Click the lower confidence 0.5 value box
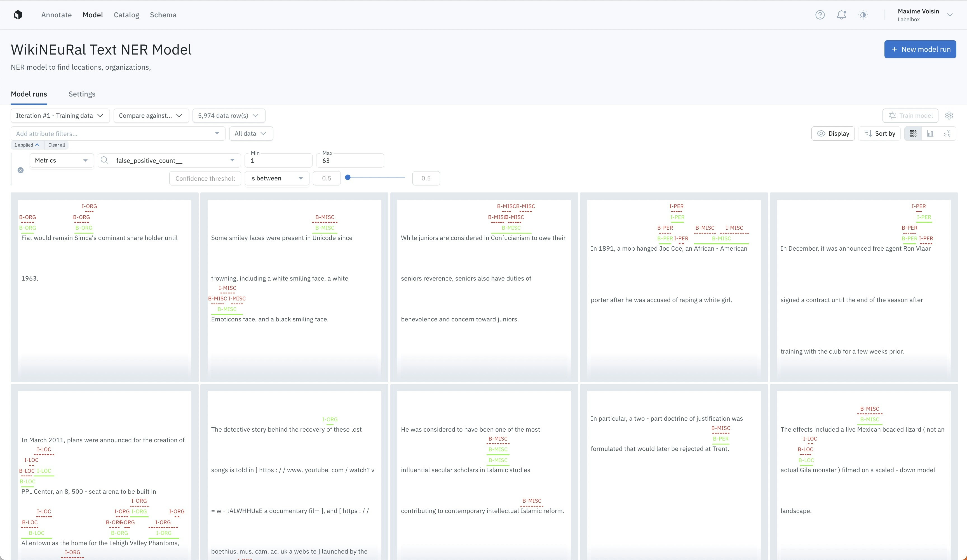This screenshot has height=560, width=967. (x=327, y=178)
